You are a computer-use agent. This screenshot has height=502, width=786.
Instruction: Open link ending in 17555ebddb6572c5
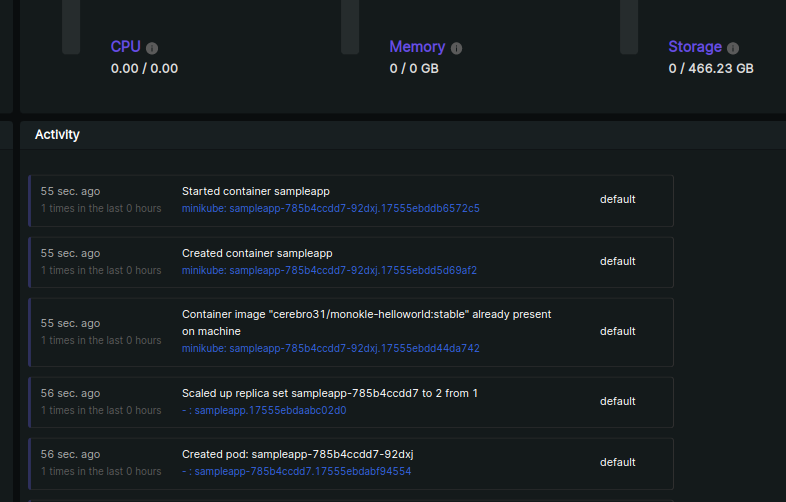click(x=330, y=209)
